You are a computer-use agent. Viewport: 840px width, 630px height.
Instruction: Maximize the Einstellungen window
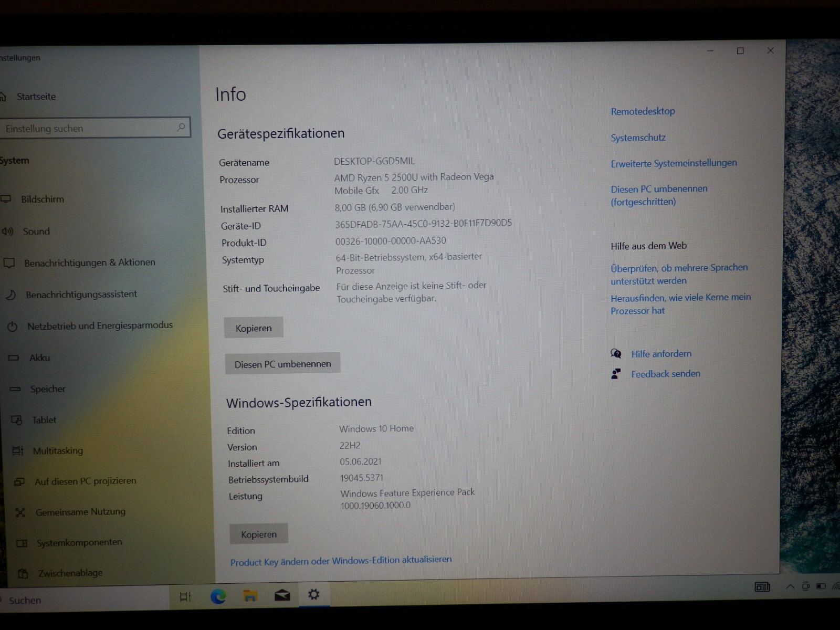(740, 51)
